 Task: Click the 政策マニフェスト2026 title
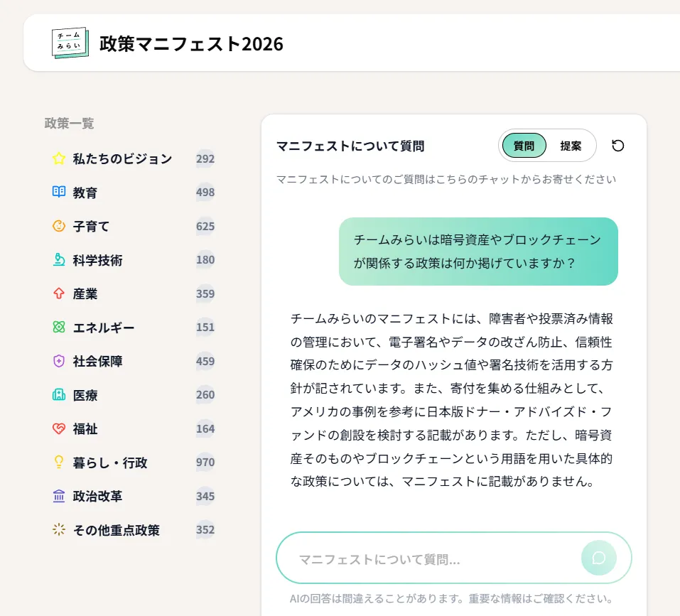click(x=191, y=44)
